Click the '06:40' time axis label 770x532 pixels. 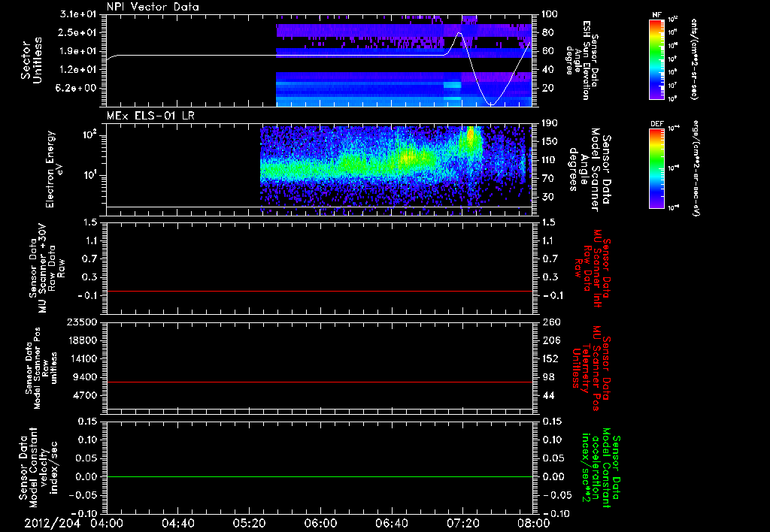[391, 524]
